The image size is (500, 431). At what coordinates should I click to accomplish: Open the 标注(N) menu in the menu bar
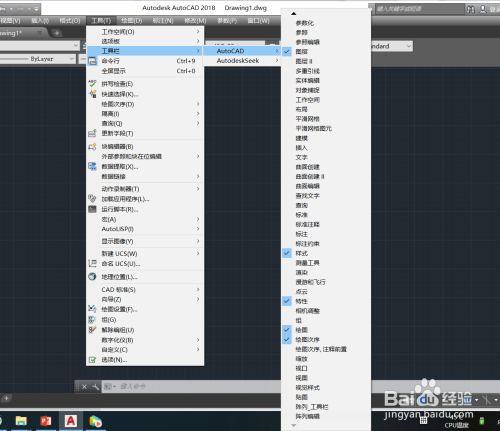(163, 21)
